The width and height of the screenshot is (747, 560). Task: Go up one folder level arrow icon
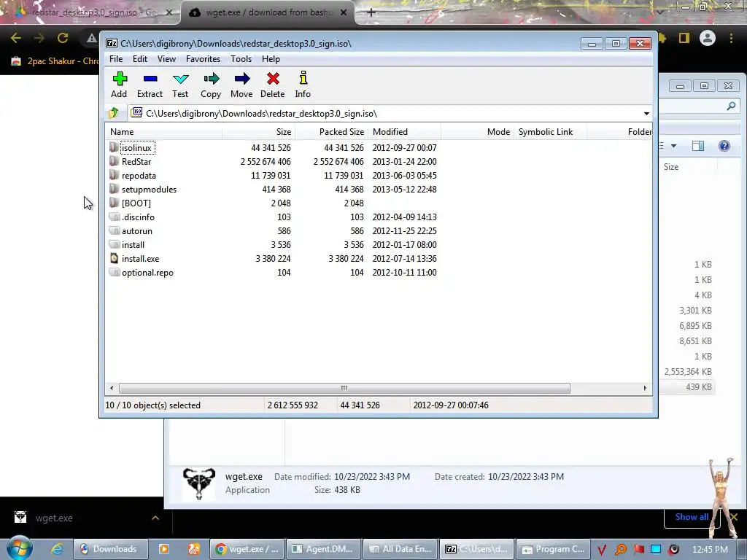[x=114, y=113]
